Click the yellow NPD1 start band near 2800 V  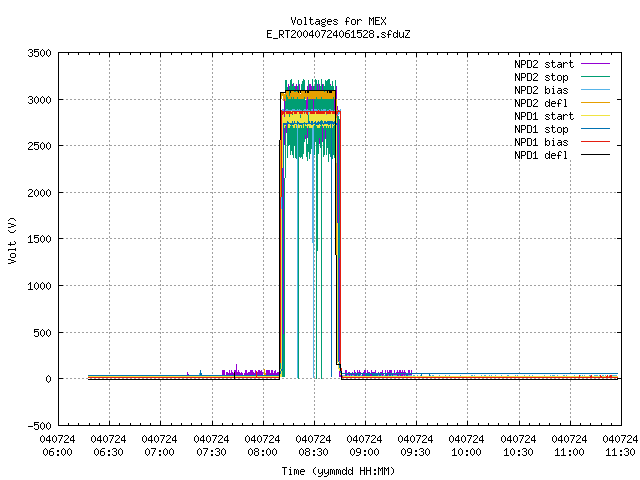[309, 118]
